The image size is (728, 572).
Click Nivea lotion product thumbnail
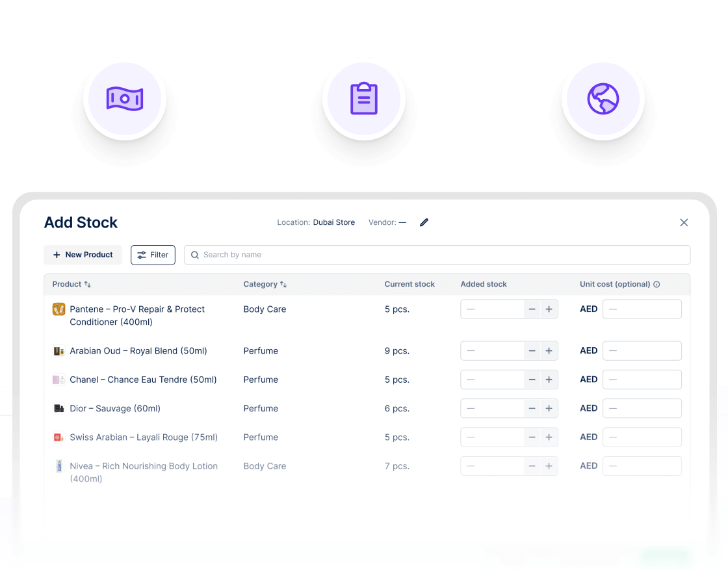pyautogui.click(x=58, y=466)
